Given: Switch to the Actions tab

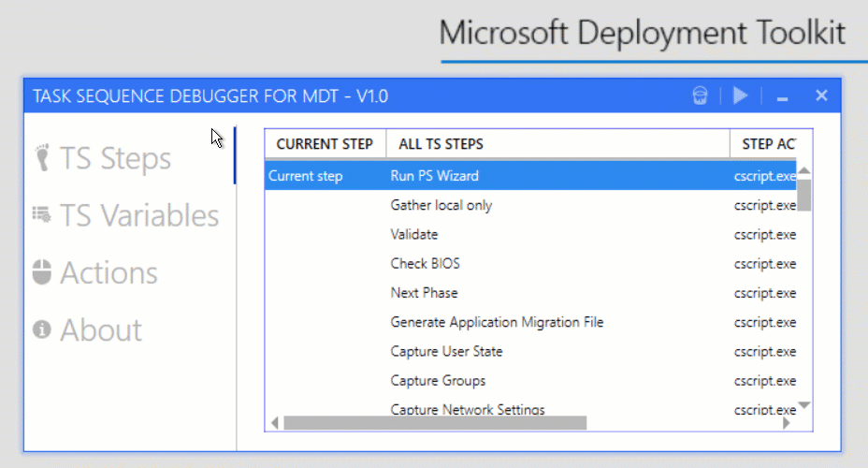Looking at the screenshot, I should coord(108,272).
